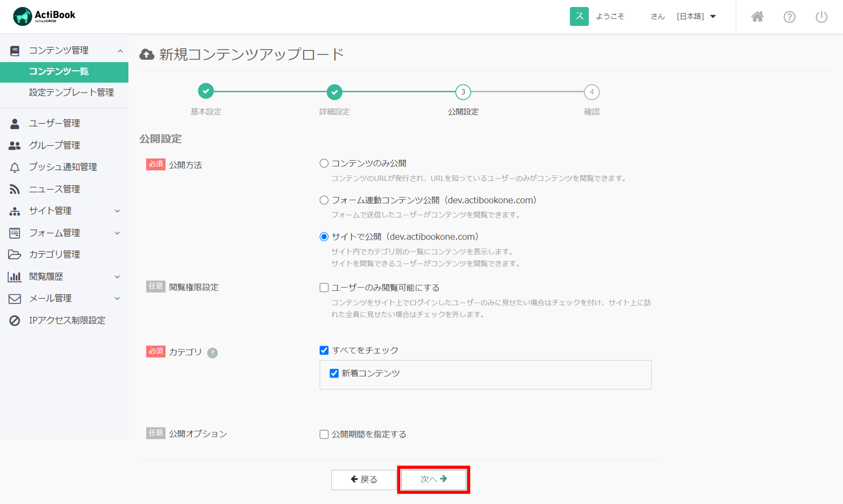The width and height of the screenshot is (843, 504).
Task: Open the help question mark icon
Action: point(789,17)
